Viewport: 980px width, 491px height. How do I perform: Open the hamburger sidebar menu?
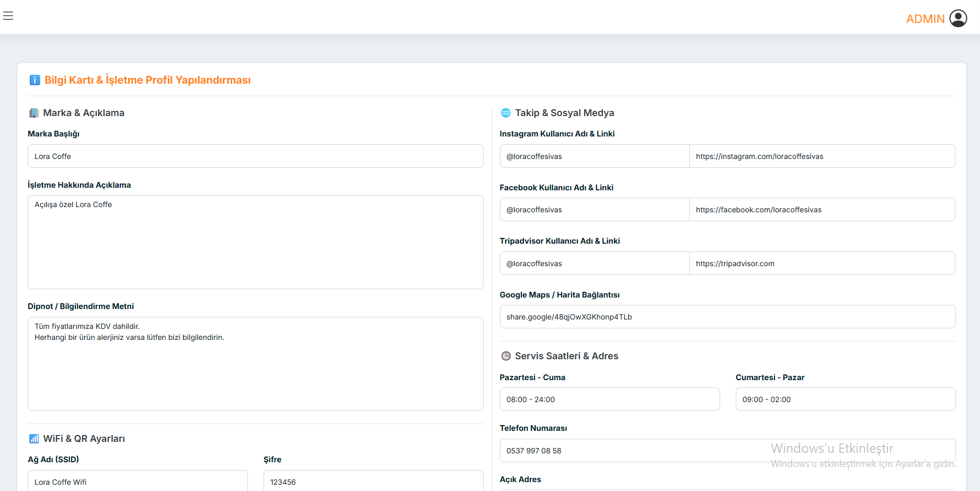pos(8,16)
